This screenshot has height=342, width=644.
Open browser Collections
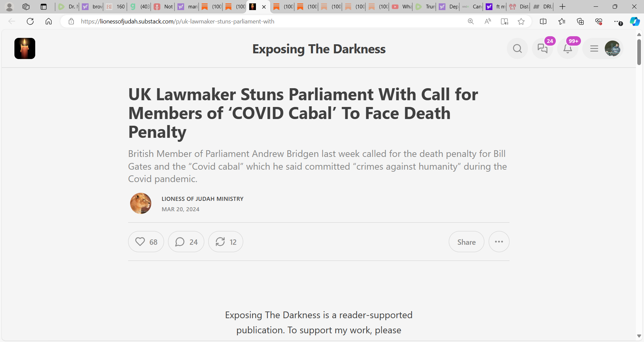pyautogui.click(x=580, y=21)
